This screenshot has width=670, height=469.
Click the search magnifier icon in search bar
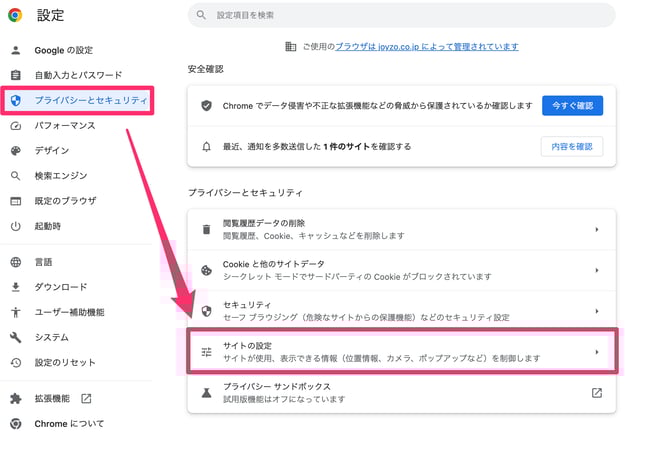(201, 15)
